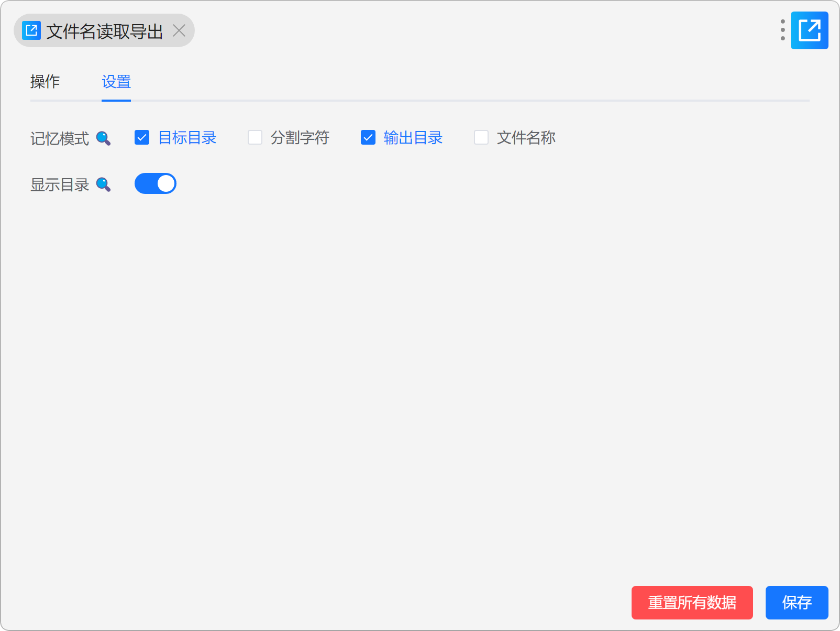
Task: Uncheck the 输出目录 checkbox
Action: (x=368, y=138)
